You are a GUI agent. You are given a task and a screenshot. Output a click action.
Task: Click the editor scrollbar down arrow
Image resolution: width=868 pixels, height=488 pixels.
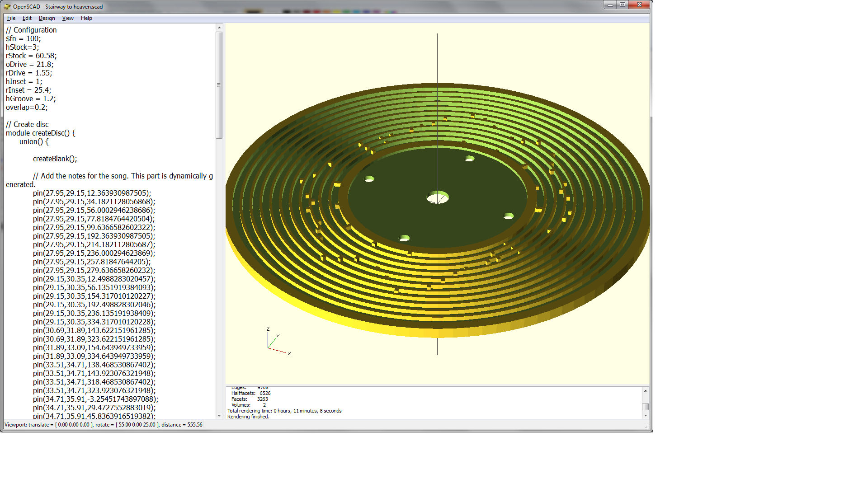point(219,416)
